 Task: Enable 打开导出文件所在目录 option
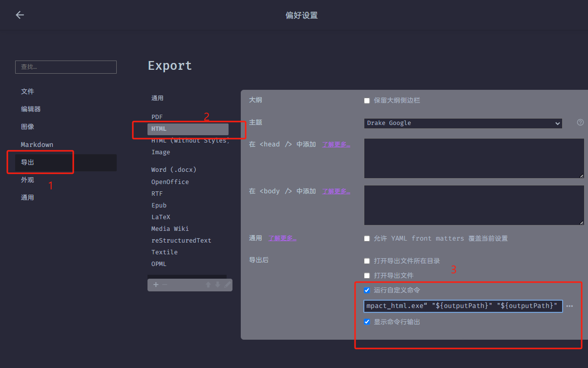click(367, 261)
